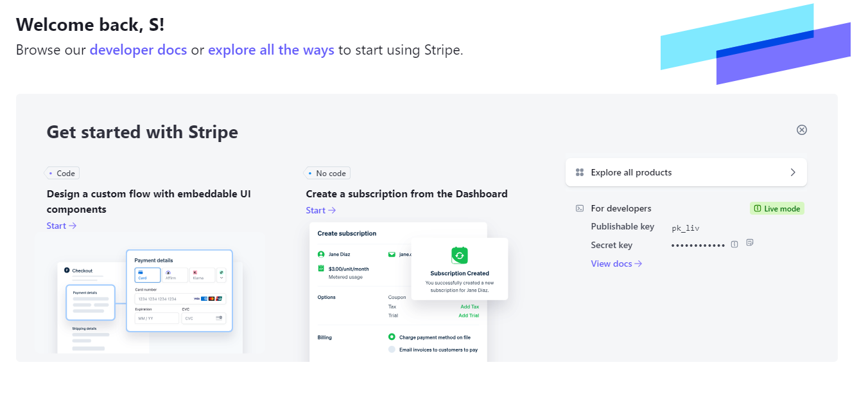Open the Create subscription preview illustration
This screenshot has width=868, height=394.
pos(408,292)
